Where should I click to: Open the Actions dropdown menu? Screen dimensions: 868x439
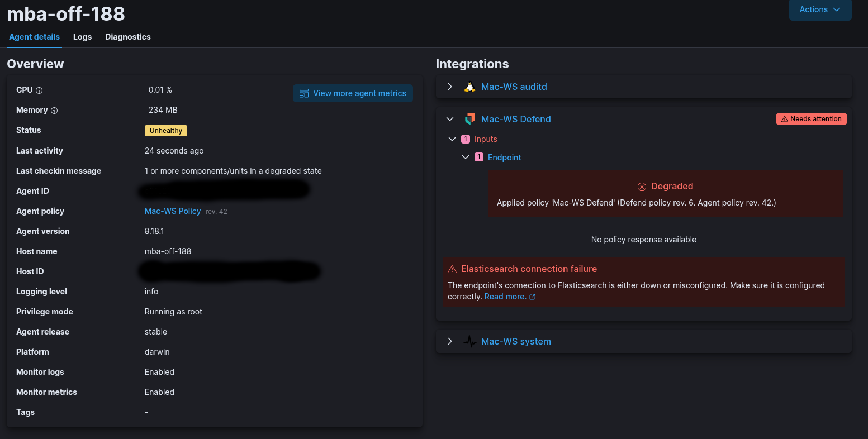820,9
